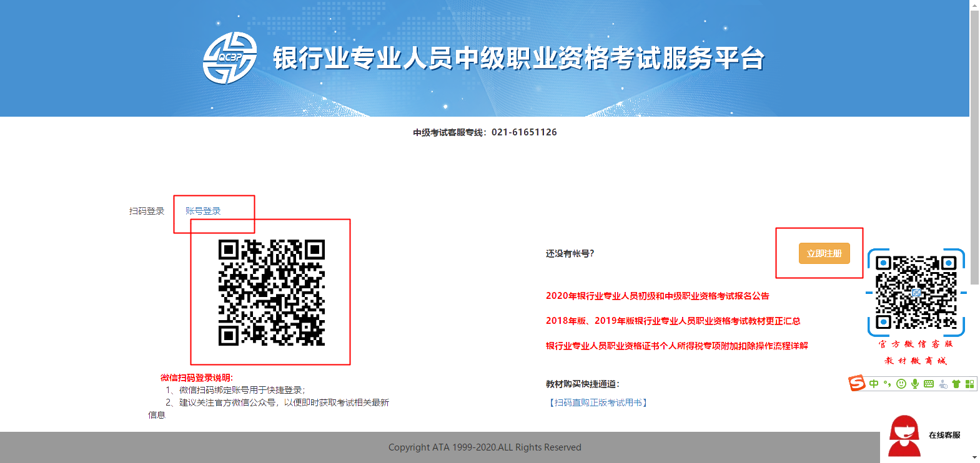Click the official WeChat service QR code

916,292
